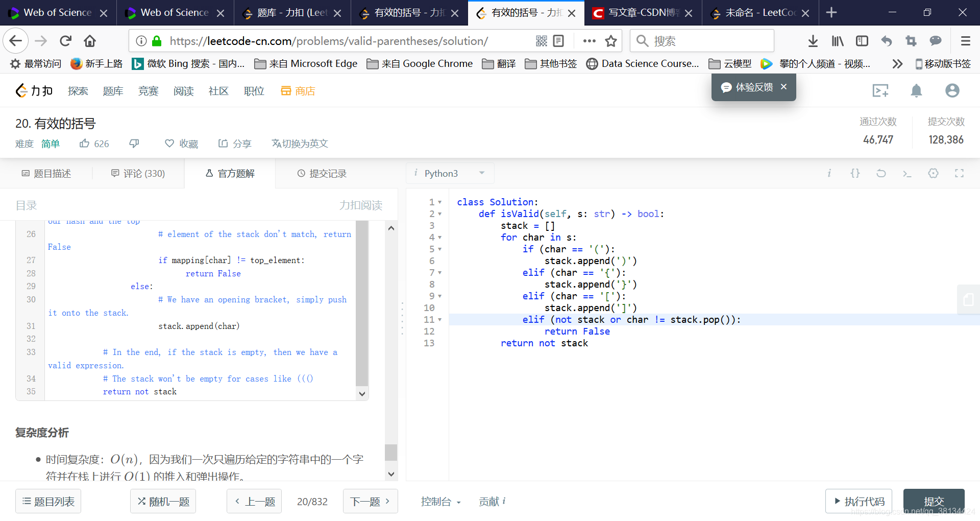Open 题库 in the top navigation

point(113,91)
